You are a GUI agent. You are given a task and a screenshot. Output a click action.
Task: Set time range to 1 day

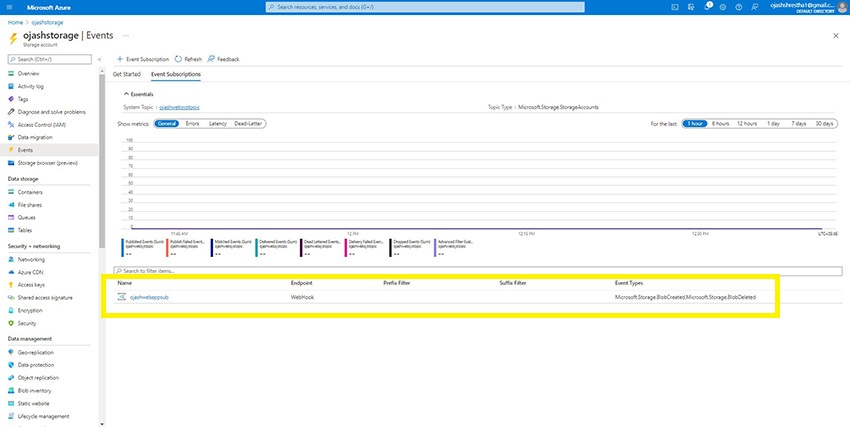(x=773, y=124)
